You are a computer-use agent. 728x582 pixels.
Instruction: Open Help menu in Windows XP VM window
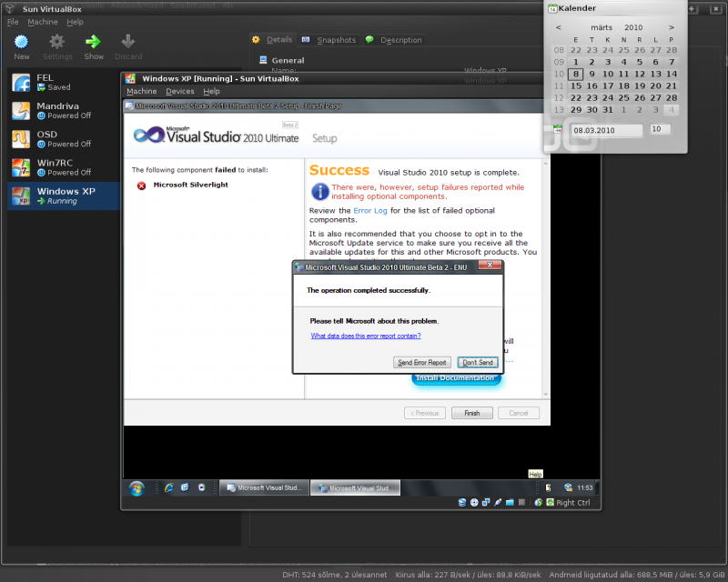211,92
